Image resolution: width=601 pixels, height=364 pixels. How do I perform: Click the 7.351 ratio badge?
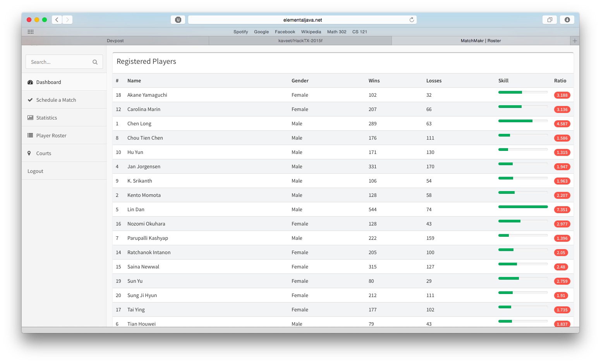tap(562, 210)
